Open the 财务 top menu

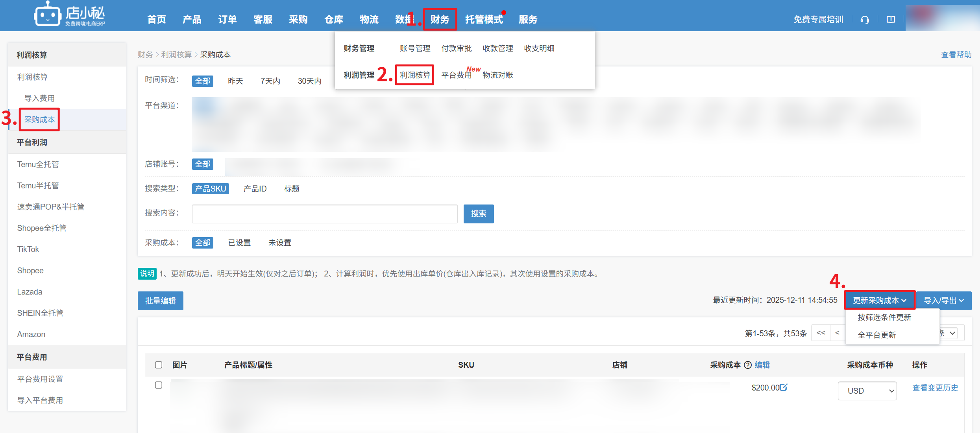click(440, 19)
